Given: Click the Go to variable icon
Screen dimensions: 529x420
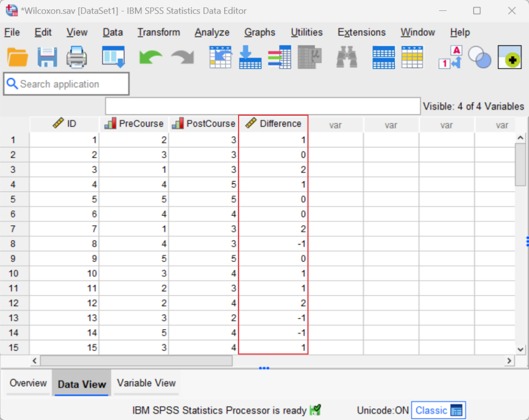Looking at the screenshot, I should (x=250, y=57).
